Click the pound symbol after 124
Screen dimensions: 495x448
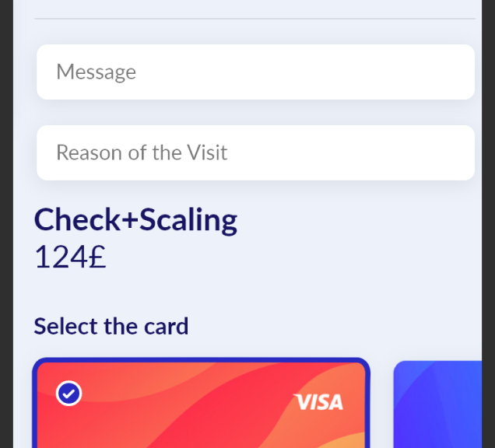click(97, 257)
